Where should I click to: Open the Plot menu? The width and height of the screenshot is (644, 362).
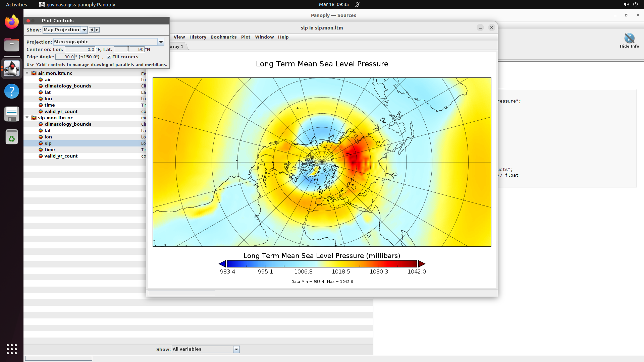click(x=246, y=37)
